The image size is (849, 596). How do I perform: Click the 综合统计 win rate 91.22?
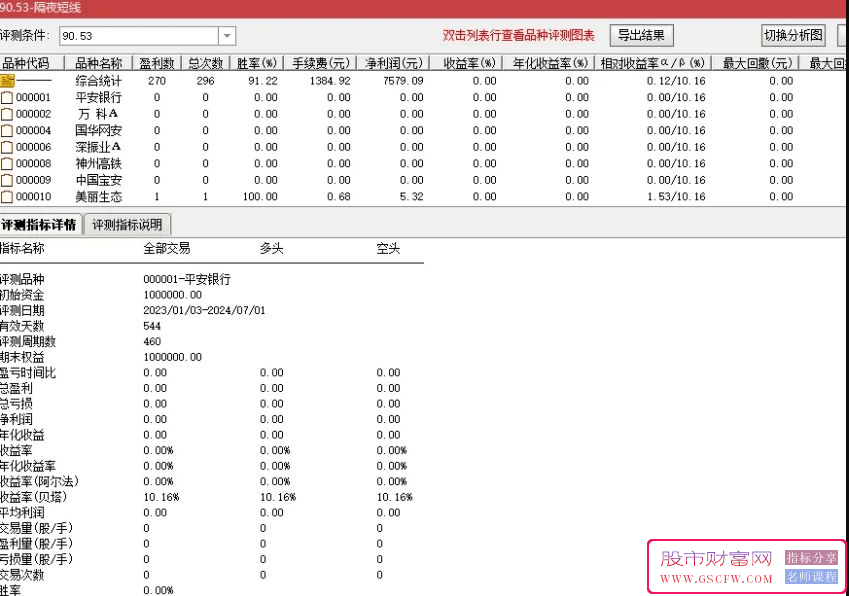click(263, 81)
